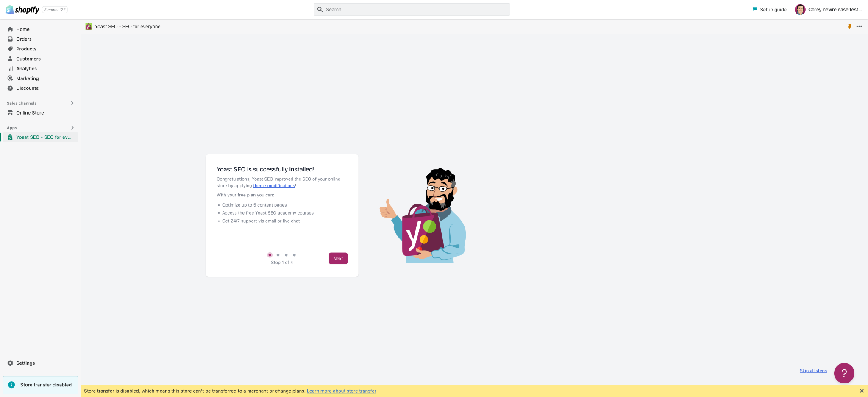Click the Products tag icon
Screen dimensions: 868x397
(x=10, y=49)
